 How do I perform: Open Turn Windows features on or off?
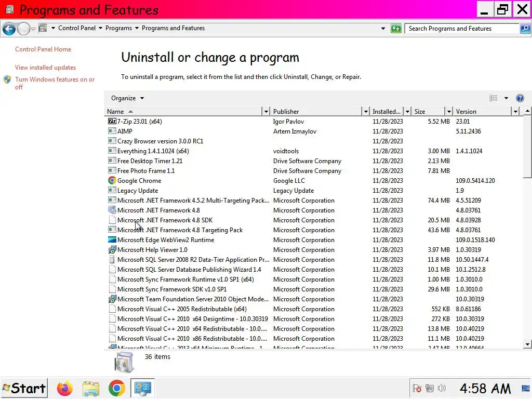pos(55,83)
